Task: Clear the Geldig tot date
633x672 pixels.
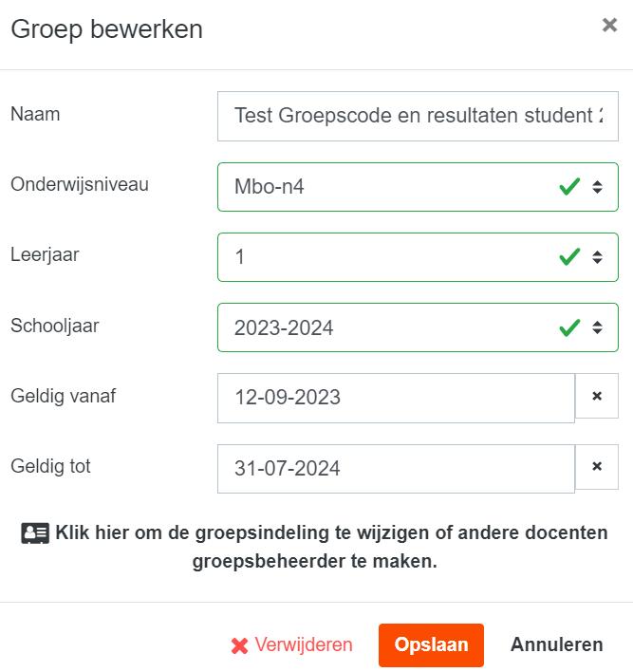Action: [x=597, y=466]
